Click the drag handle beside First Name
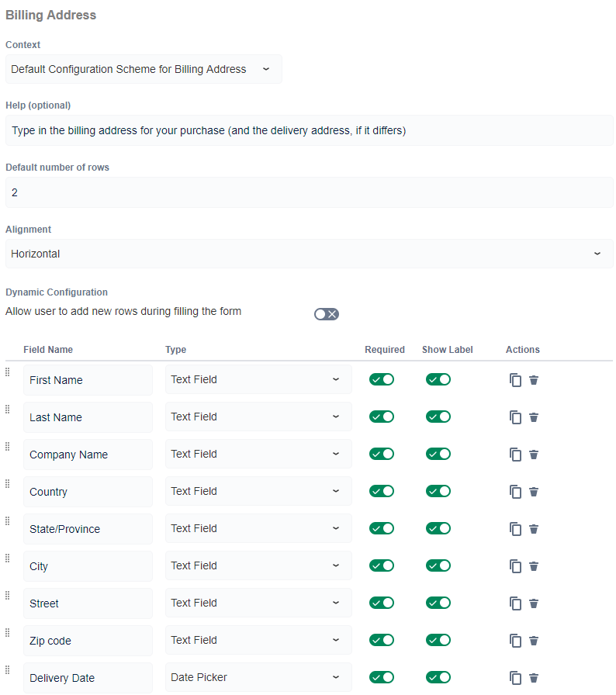616x695 pixels. (7, 372)
